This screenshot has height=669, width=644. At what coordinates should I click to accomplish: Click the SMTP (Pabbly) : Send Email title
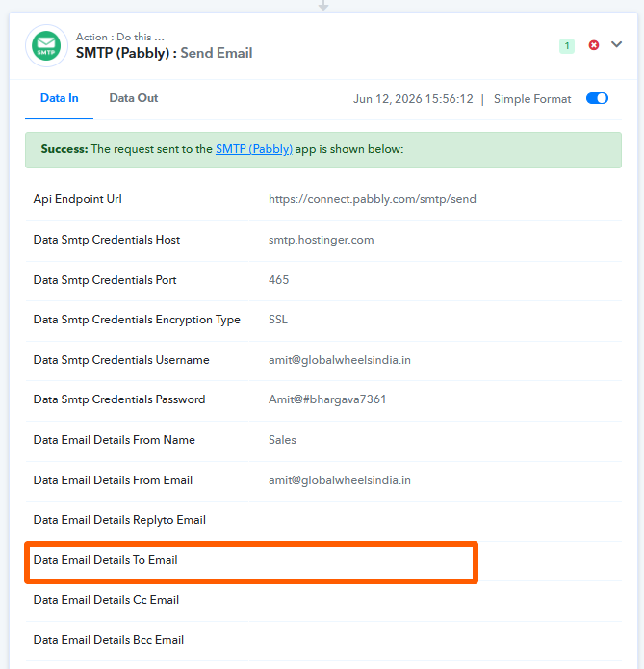(165, 53)
